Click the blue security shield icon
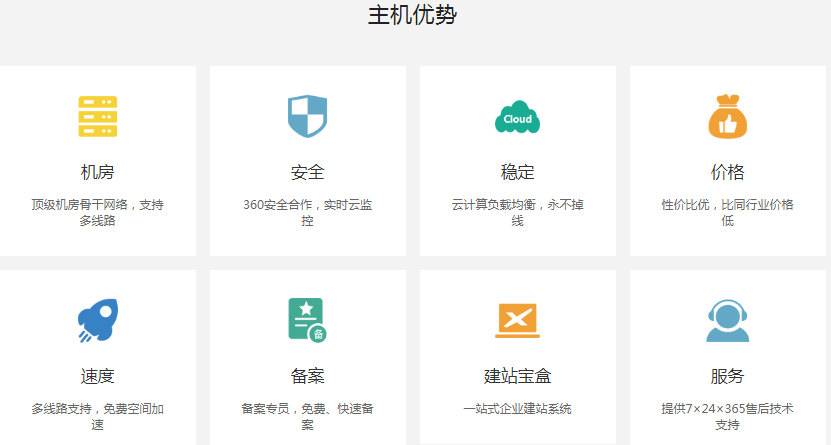Screen dimensions: 831x445 (x=307, y=117)
